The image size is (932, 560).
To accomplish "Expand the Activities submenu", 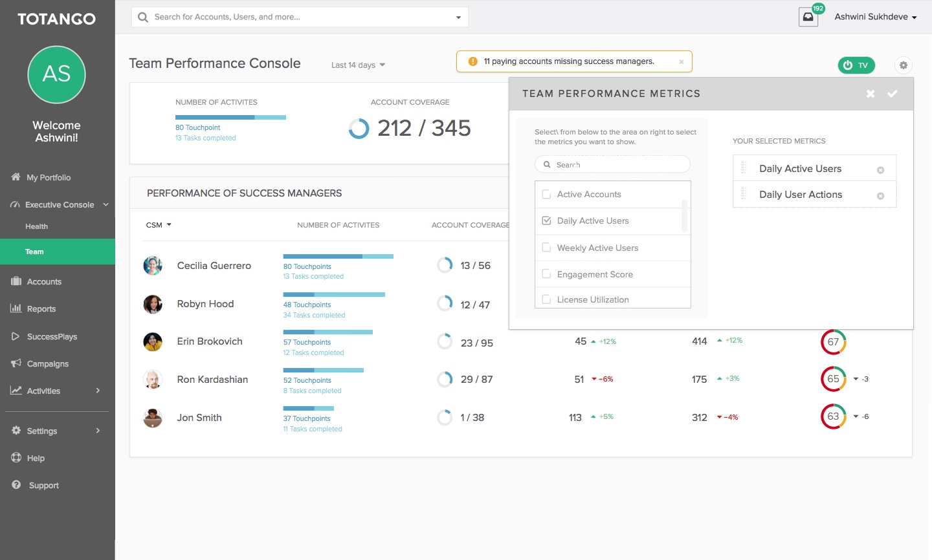I will (x=98, y=391).
